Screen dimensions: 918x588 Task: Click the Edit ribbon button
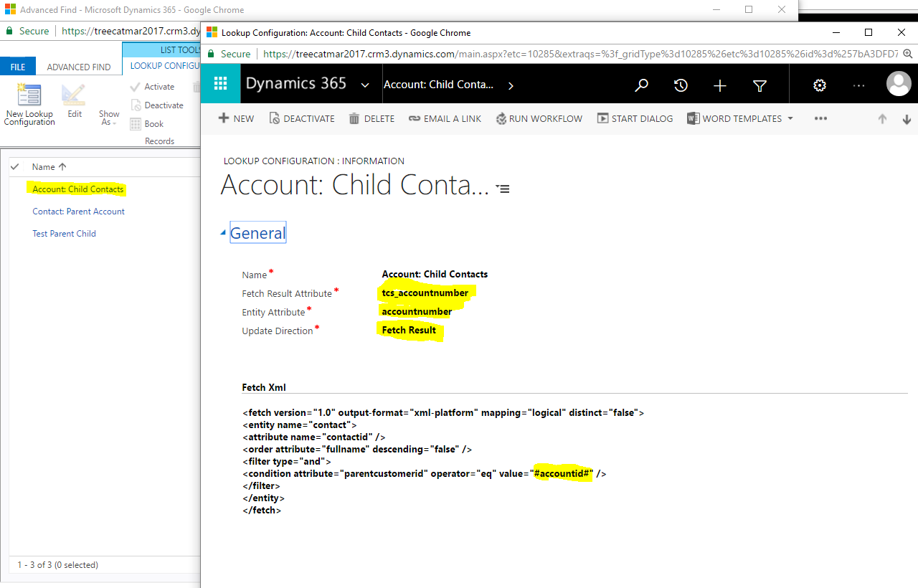point(75,101)
